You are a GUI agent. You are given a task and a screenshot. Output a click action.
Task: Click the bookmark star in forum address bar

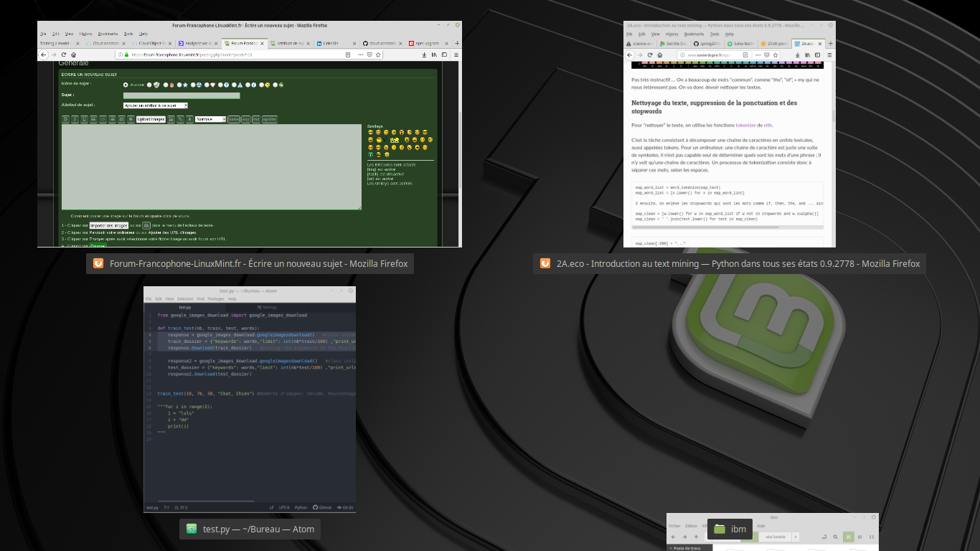point(378,55)
